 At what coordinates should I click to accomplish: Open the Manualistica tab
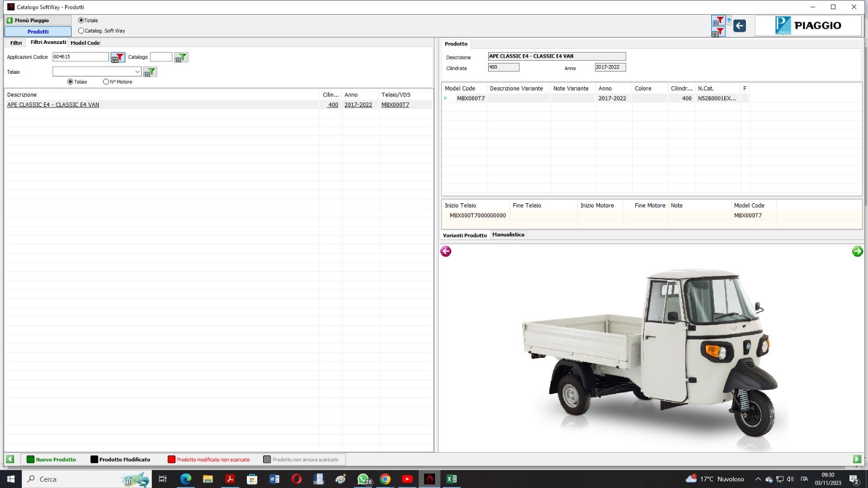tap(508, 235)
